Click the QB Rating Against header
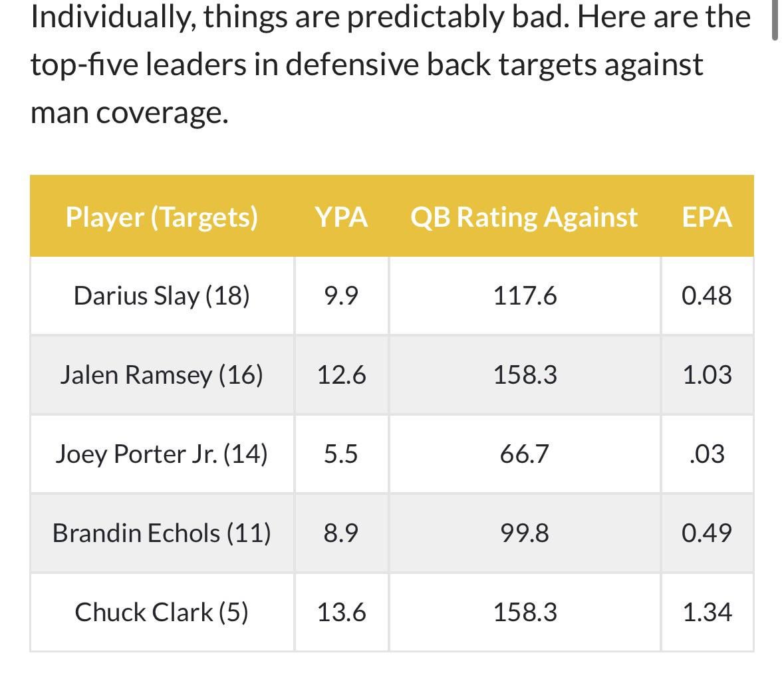Screen dimensions: 784x693 [x=524, y=217]
